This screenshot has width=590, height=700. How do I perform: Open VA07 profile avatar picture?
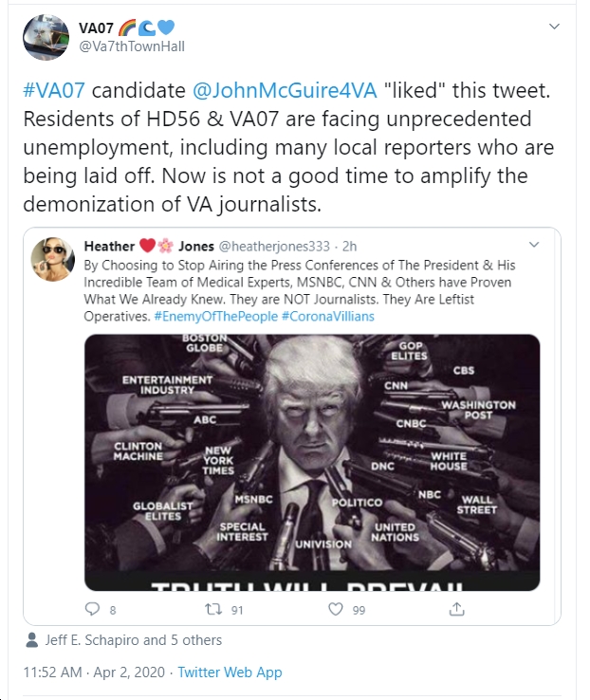pos(46,37)
